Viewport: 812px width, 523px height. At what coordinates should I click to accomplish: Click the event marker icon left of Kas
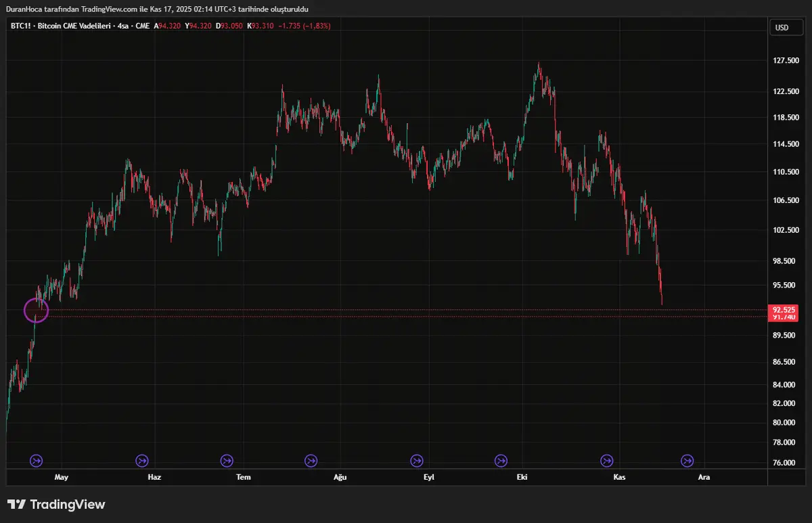pos(606,461)
